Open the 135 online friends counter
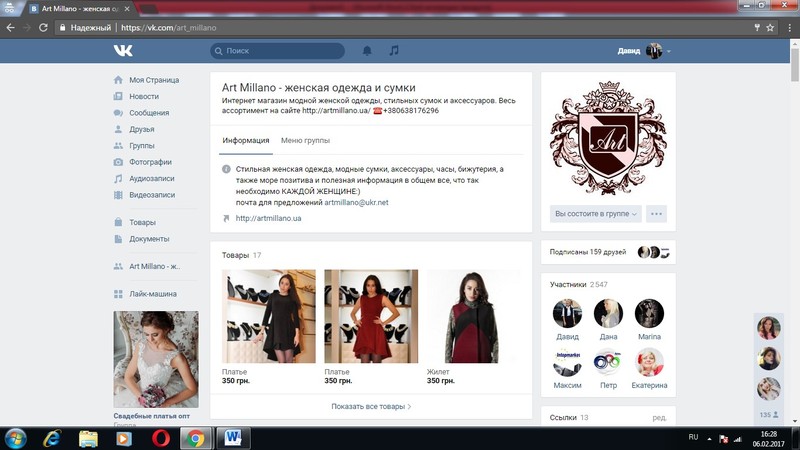The image size is (800, 450). (768, 415)
